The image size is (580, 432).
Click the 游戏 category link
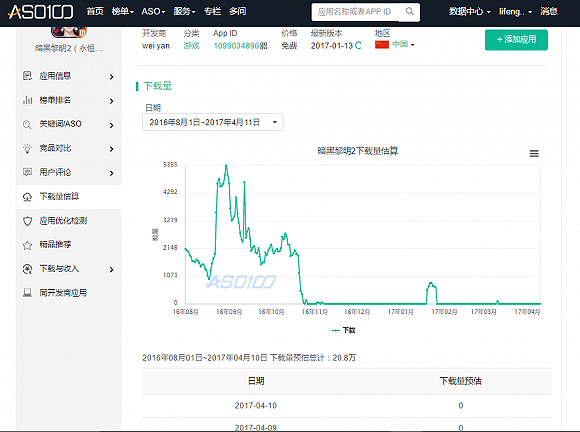(x=191, y=45)
